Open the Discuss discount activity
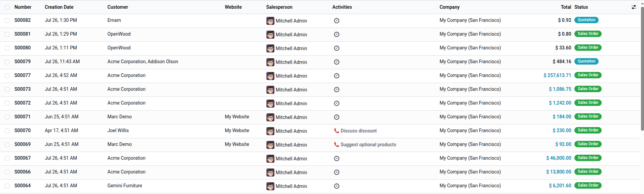The height and width of the screenshot is (194, 644). [358, 131]
